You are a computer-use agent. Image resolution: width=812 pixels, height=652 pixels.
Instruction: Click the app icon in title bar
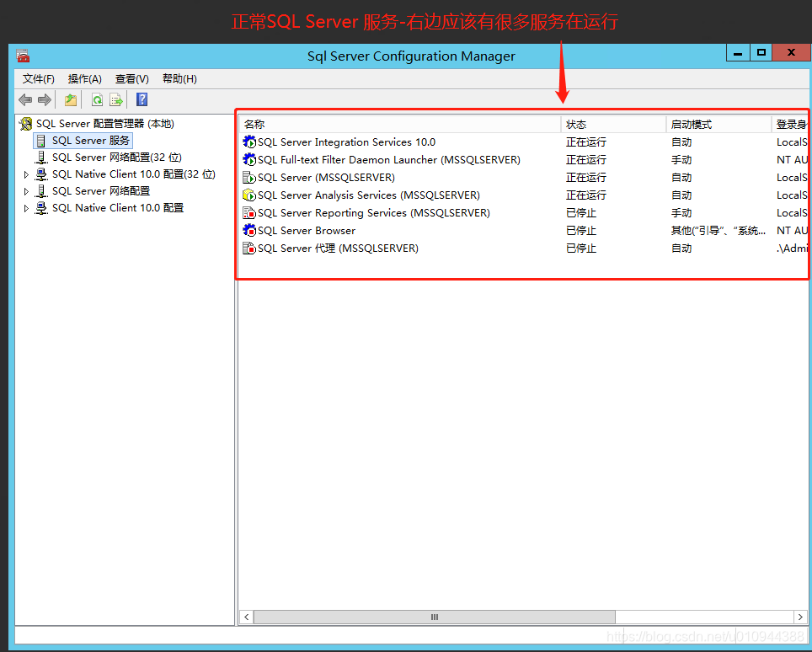pyautogui.click(x=23, y=56)
